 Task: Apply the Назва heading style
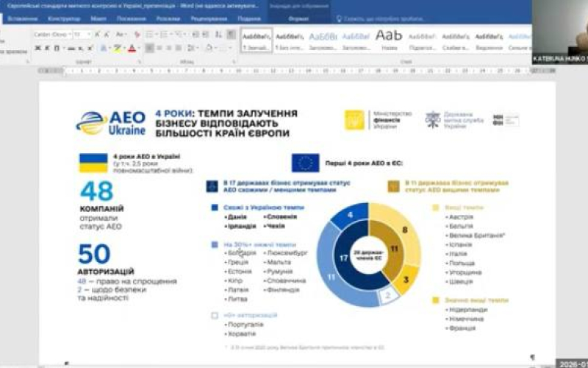pyautogui.click(x=389, y=40)
